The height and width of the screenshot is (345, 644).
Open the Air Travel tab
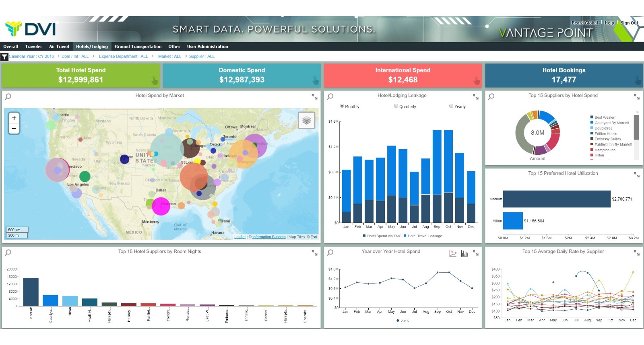[x=59, y=47]
